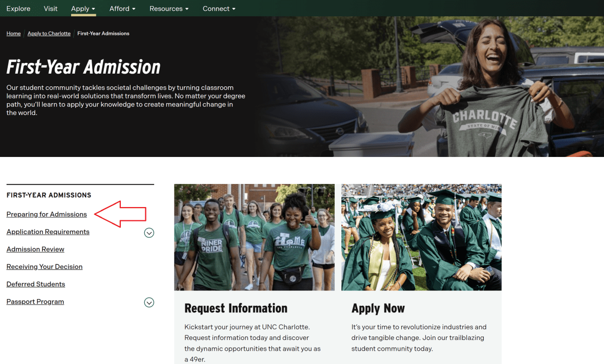The width and height of the screenshot is (604, 364).
Task: Click the graduation ceremony photo
Action: tap(421, 237)
